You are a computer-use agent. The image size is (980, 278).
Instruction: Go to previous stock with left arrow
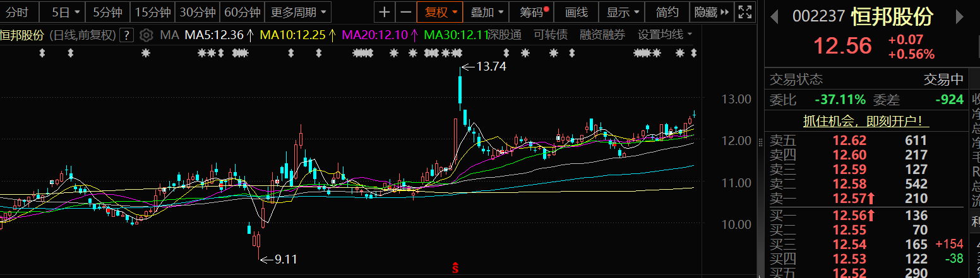point(774,16)
